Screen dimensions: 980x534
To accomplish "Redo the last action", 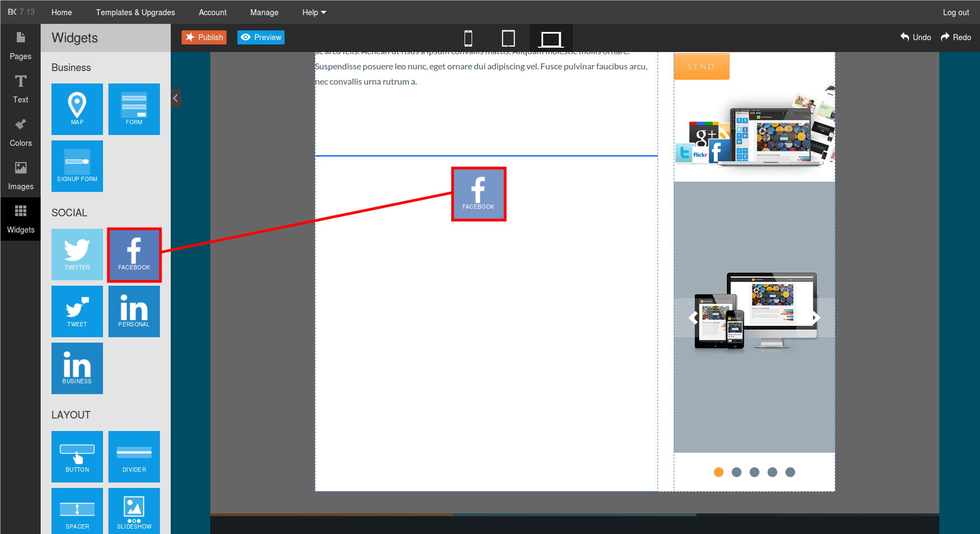I will tap(956, 37).
